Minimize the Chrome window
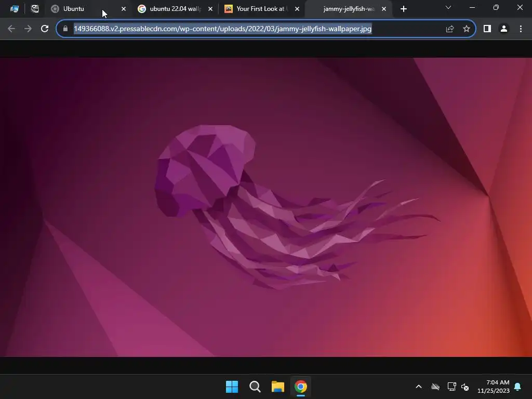 [x=472, y=7]
